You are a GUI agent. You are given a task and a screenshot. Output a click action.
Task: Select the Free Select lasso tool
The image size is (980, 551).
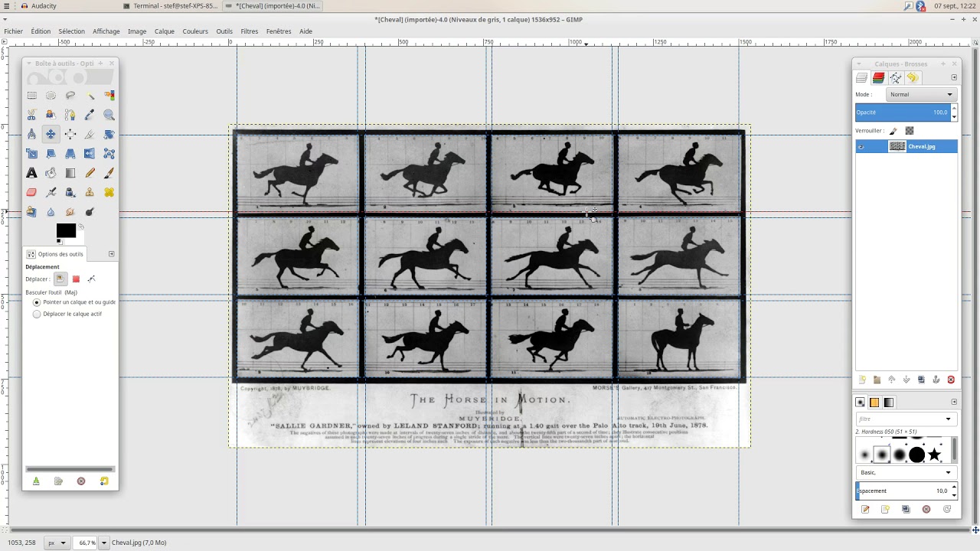70,95
